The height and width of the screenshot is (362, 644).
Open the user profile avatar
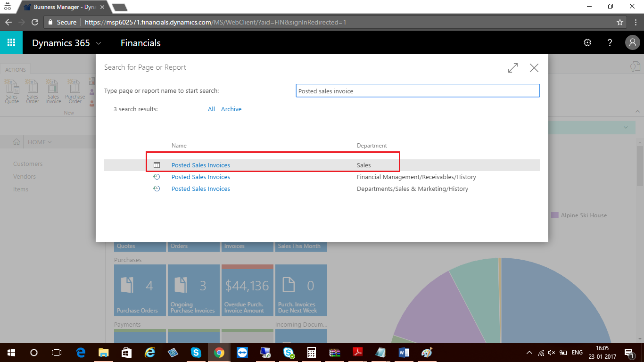pos(632,43)
